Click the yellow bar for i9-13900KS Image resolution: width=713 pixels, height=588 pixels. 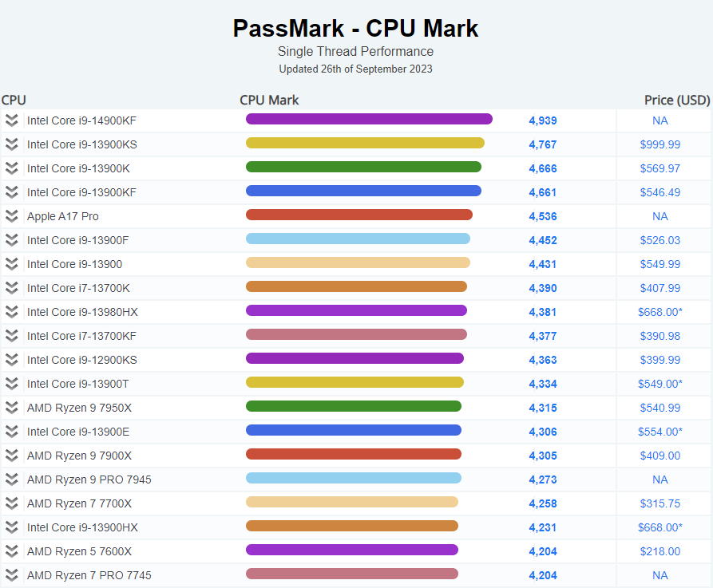pyautogui.click(x=365, y=143)
